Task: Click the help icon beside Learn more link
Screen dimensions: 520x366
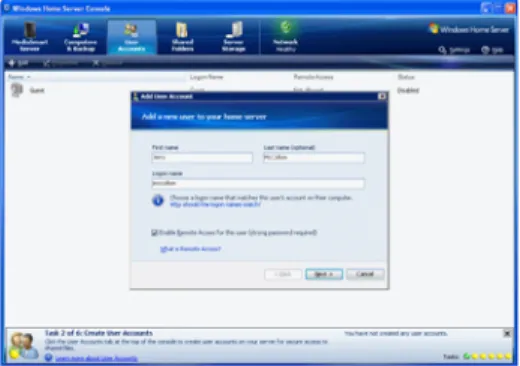Action: coord(49,358)
